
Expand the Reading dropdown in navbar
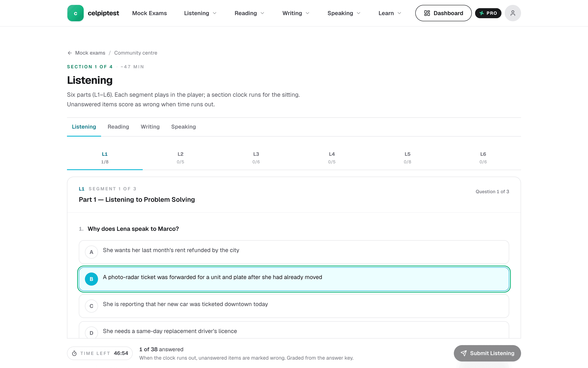249,13
